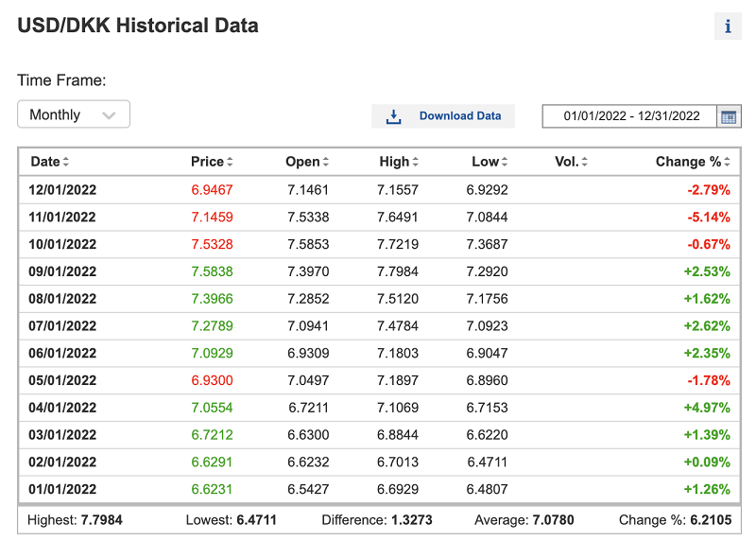Viewport: 756px width, 541px height.
Task: Click the download arrow icon
Action: pyautogui.click(x=394, y=116)
